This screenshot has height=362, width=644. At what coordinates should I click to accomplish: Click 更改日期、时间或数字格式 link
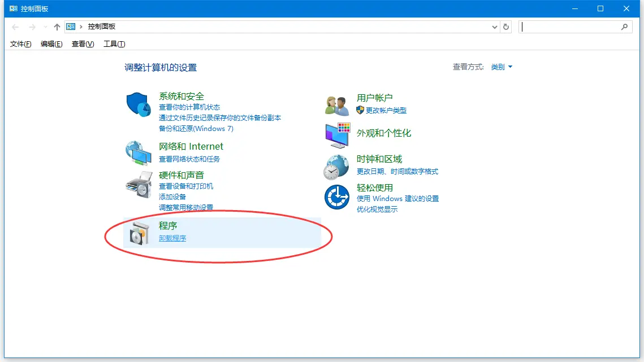(397, 172)
